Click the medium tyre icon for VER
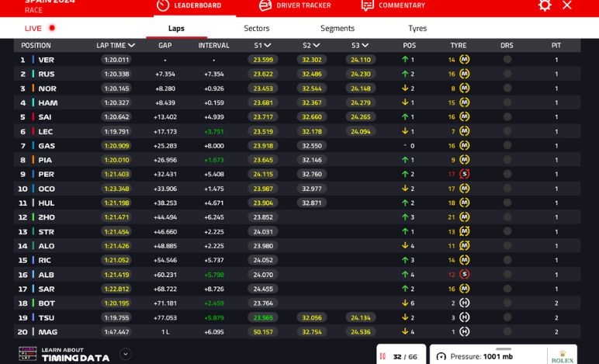599x364 pixels. (x=464, y=60)
